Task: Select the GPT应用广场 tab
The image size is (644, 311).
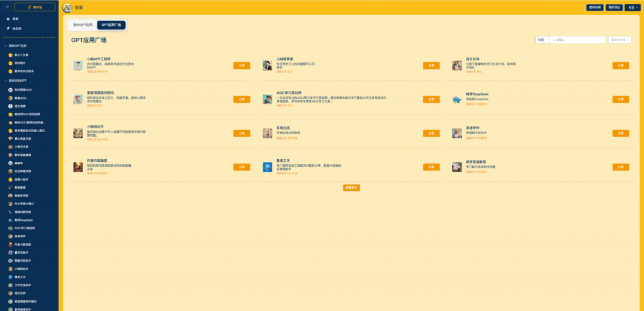Action: point(111,25)
